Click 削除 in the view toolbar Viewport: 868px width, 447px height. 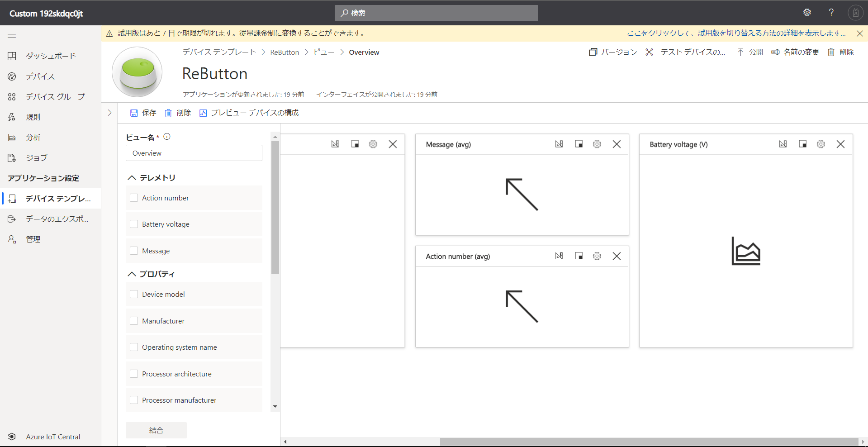point(178,113)
